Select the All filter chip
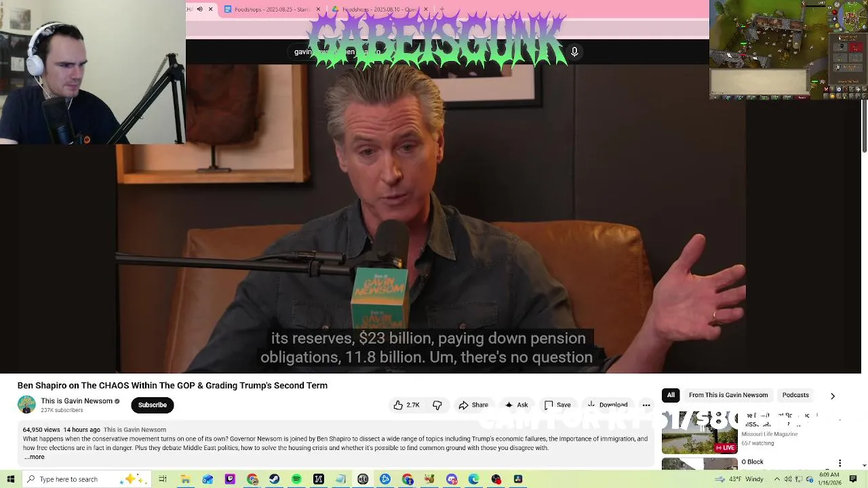 tap(671, 395)
